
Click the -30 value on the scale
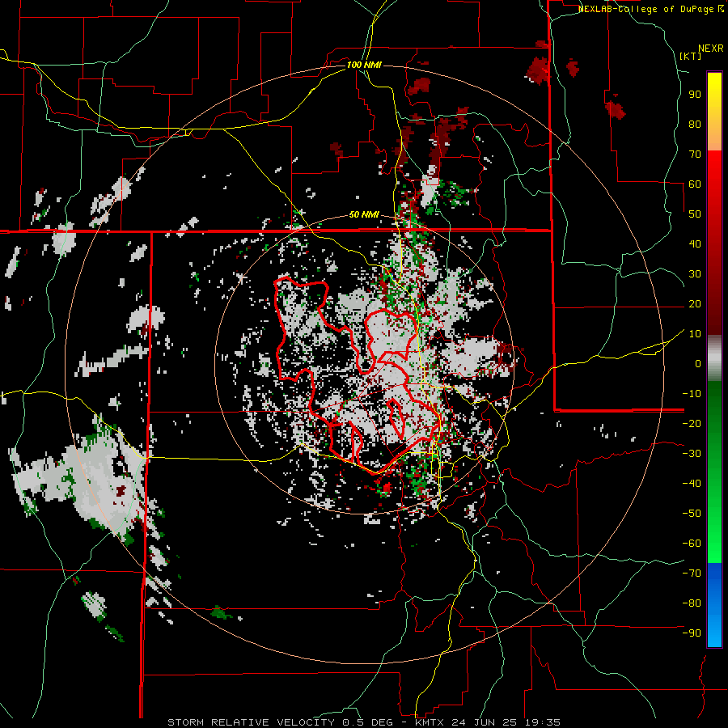pyautogui.click(x=692, y=454)
